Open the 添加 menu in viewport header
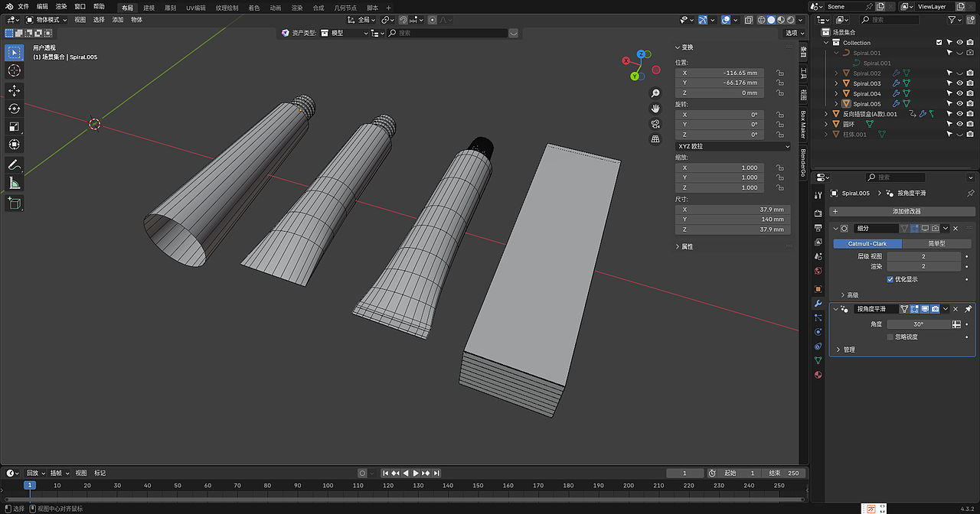This screenshot has height=514, width=980. (118, 19)
